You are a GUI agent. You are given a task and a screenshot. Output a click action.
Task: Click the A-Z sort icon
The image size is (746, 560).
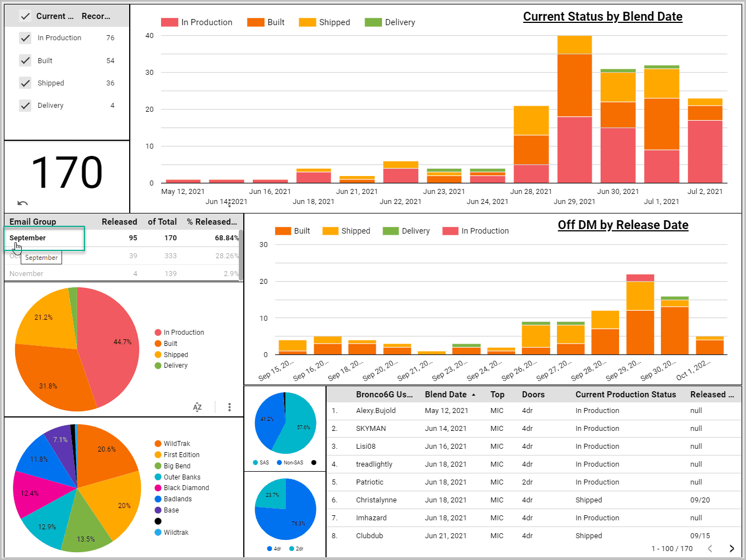(197, 407)
